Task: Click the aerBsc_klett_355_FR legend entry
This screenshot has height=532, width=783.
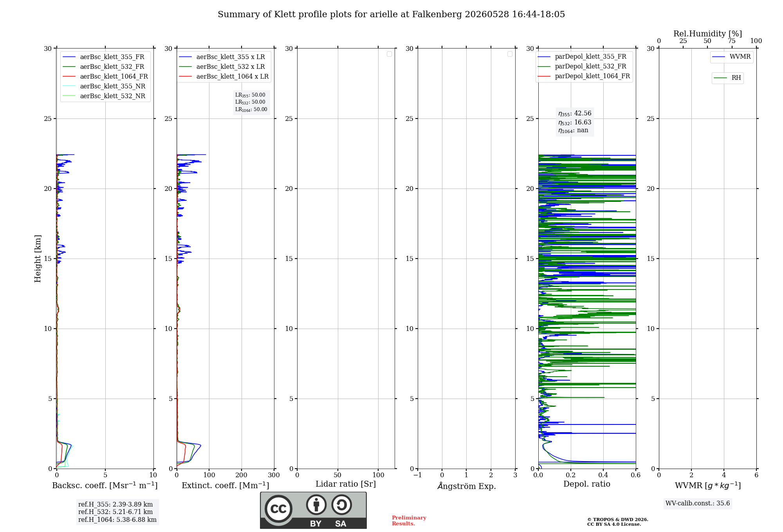Action: [x=103, y=57]
